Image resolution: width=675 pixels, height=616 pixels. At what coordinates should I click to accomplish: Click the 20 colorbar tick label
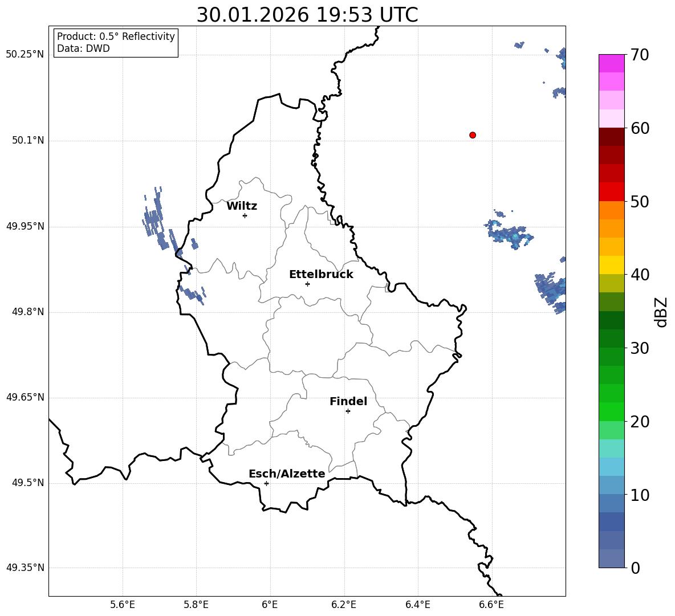click(640, 422)
